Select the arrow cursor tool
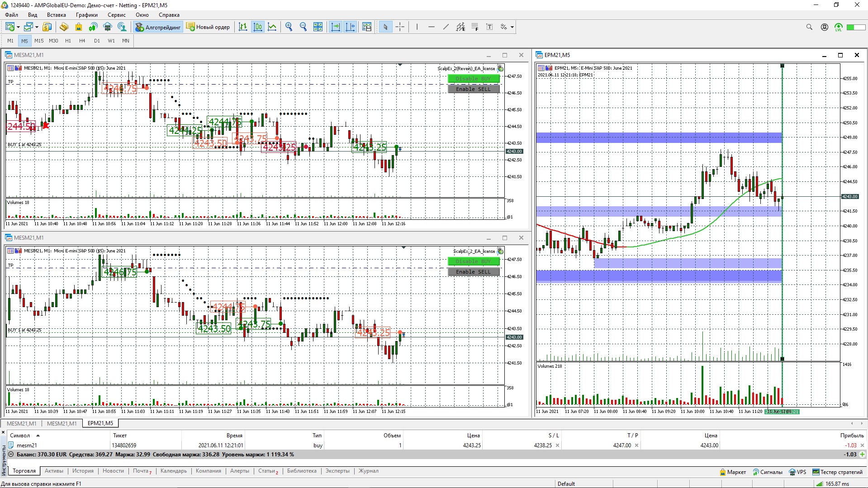Screen dimensions: 868x488 385,27
